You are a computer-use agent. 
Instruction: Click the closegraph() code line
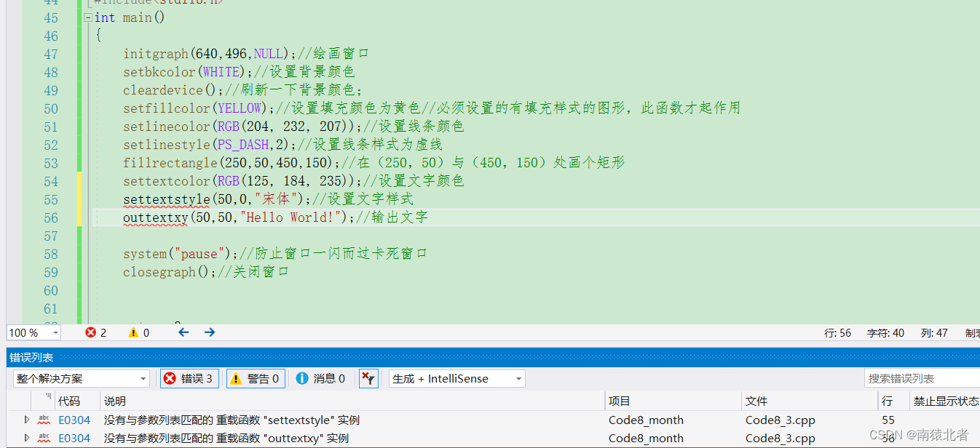pos(206,272)
